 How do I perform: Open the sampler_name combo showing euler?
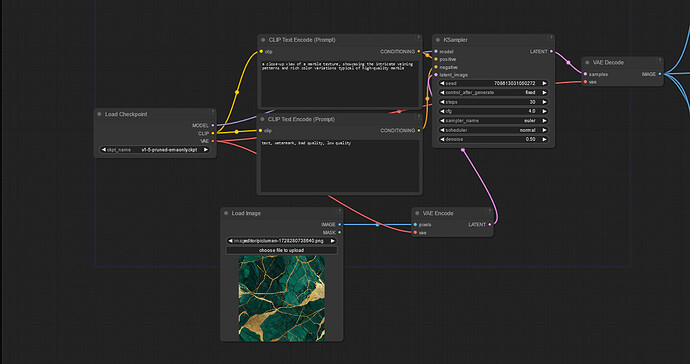coord(493,121)
